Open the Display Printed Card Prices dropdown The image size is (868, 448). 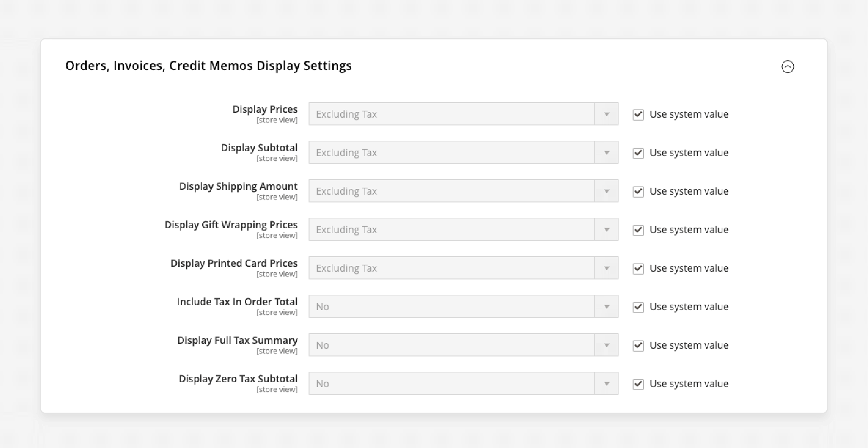click(463, 268)
